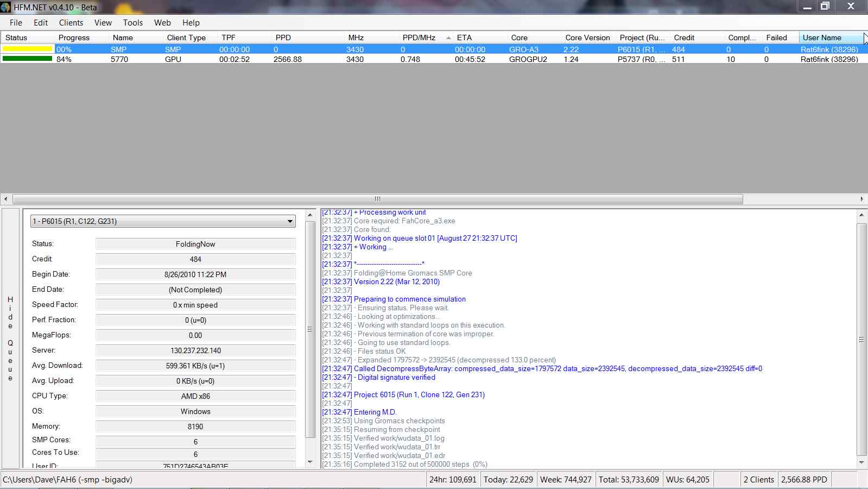
Task: Click the HFM.NET app icon in title bar
Action: click(6, 7)
